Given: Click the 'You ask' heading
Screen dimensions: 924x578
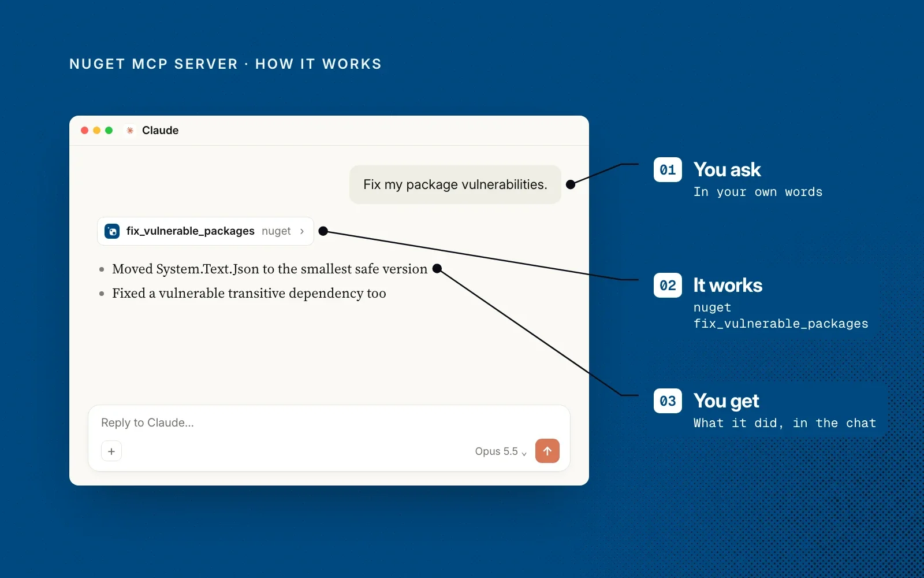Looking at the screenshot, I should 727,170.
